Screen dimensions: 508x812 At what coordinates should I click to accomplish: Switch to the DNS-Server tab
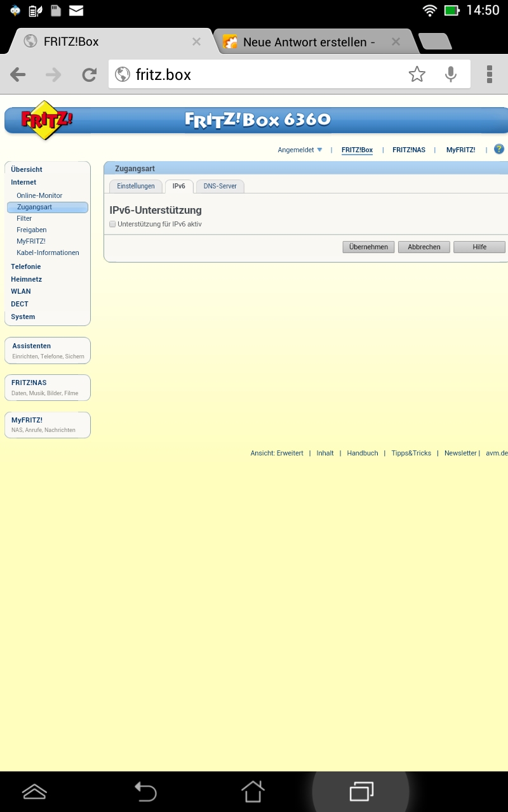[220, 186]
